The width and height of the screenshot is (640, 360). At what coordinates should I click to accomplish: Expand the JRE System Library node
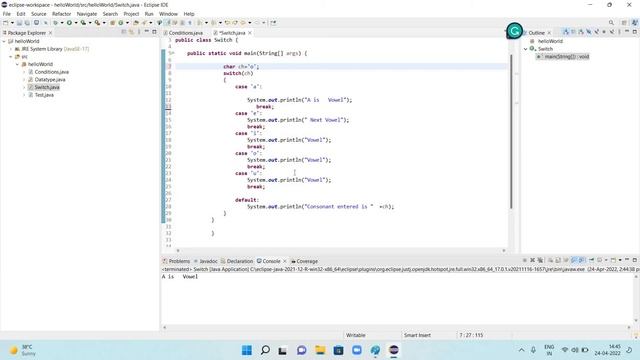click(11, 49)
